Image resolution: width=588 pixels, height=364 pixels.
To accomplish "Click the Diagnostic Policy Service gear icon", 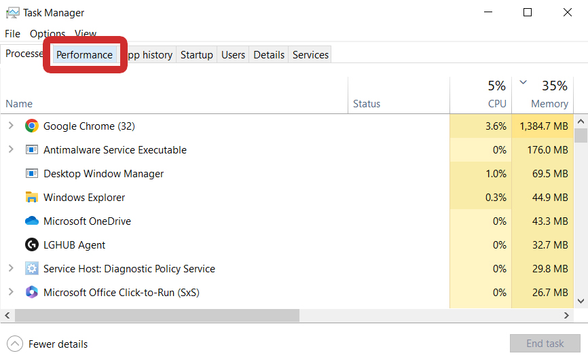I will (31, 268).
